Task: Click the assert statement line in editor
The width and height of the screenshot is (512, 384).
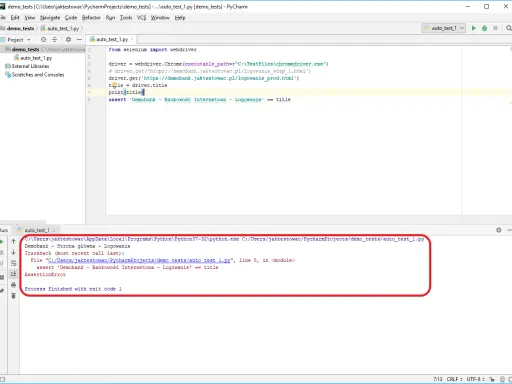Action: click(x=199, y=100)
